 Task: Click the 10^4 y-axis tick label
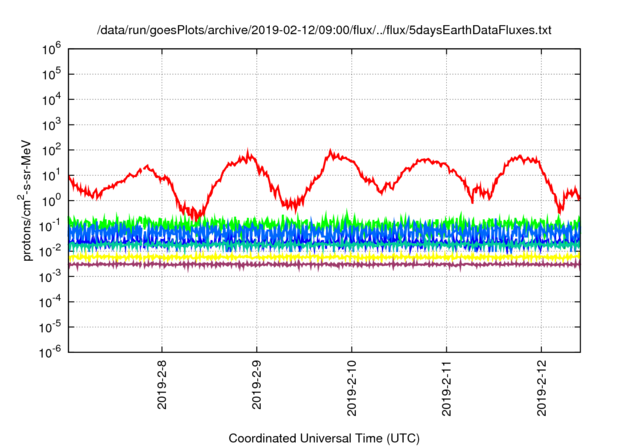(x=51, y=100)
